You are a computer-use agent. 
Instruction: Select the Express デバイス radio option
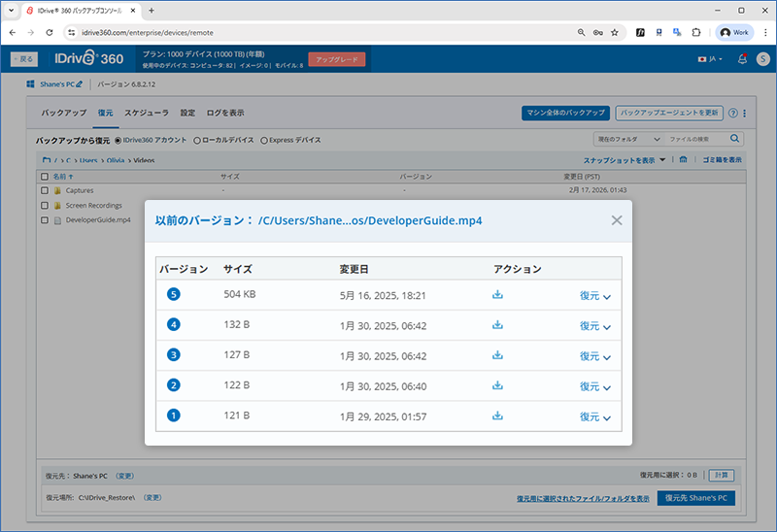click(x=264, y=141)
